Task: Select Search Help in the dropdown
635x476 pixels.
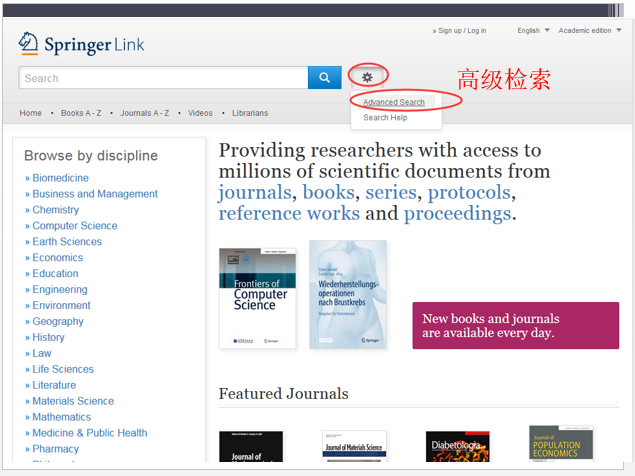Action: pyautogui.click(x=385, y=117)
